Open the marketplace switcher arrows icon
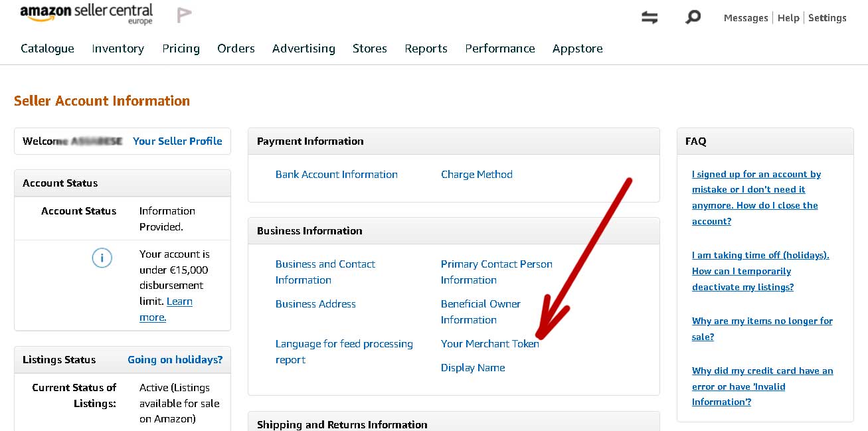Viewport: 868px width, 431px height. click(650, 18)
